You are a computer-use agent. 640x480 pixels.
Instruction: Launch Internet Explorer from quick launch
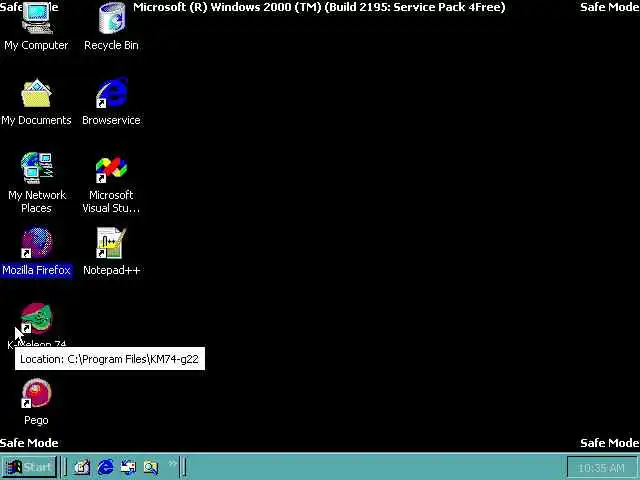pos(106,467)
